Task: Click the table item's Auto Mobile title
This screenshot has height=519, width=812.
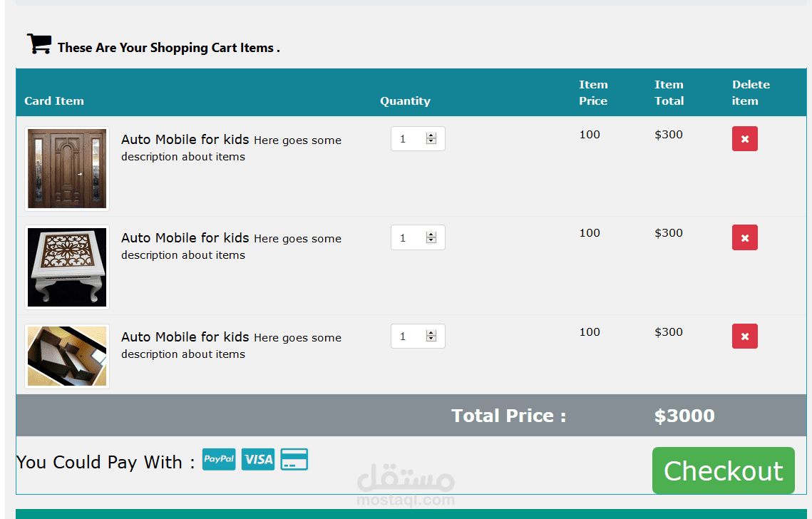Action: click(x=185, y=237)
